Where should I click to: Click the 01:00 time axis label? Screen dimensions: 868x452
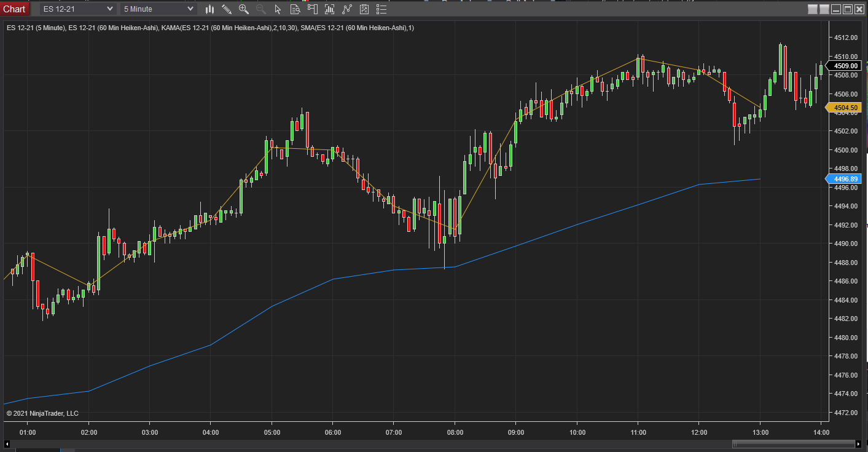(28, 432)
